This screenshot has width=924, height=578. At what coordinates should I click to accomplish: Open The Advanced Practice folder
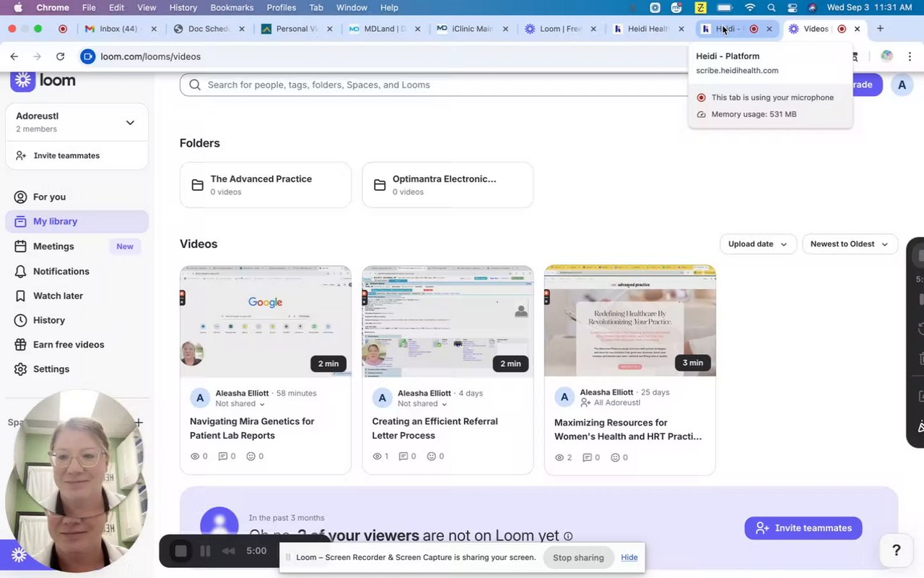coord(265,185)
